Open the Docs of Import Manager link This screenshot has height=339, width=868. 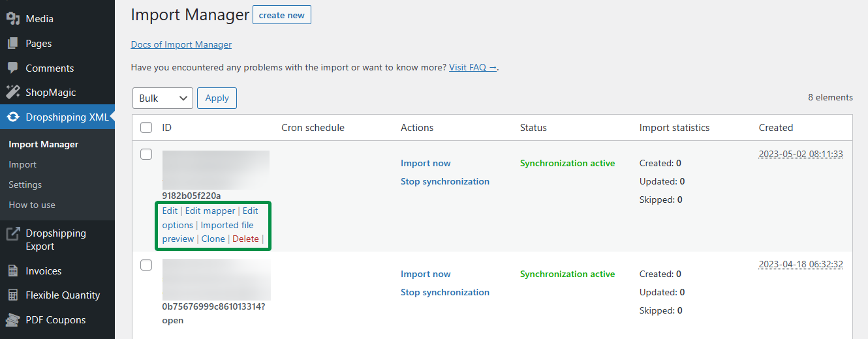pyautogui.click(x=181, y=44)
